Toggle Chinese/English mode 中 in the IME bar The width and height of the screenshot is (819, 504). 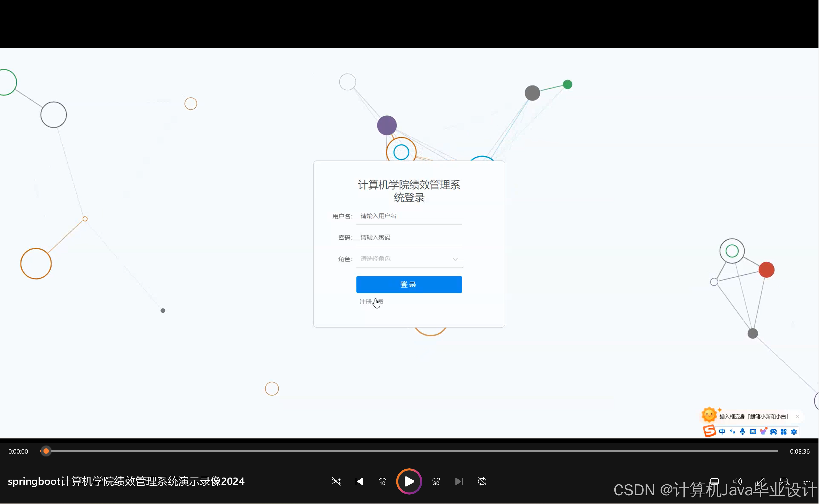pos(722,432)
